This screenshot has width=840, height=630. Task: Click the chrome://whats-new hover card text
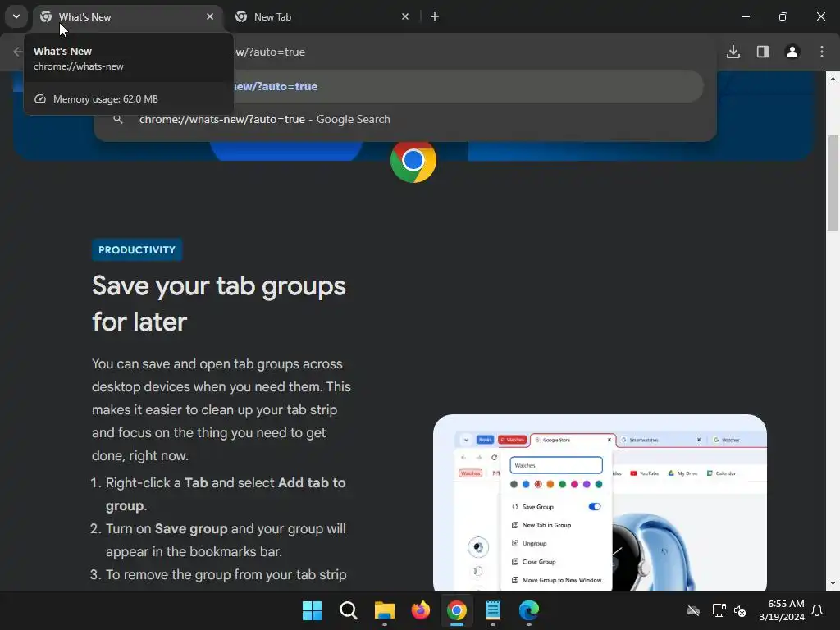click(78, 66)
